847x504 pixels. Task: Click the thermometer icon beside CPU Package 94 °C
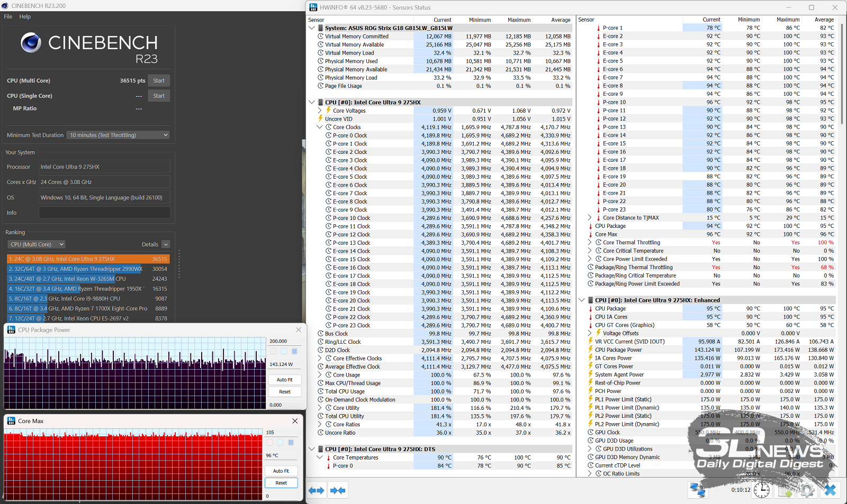(591, 226)
